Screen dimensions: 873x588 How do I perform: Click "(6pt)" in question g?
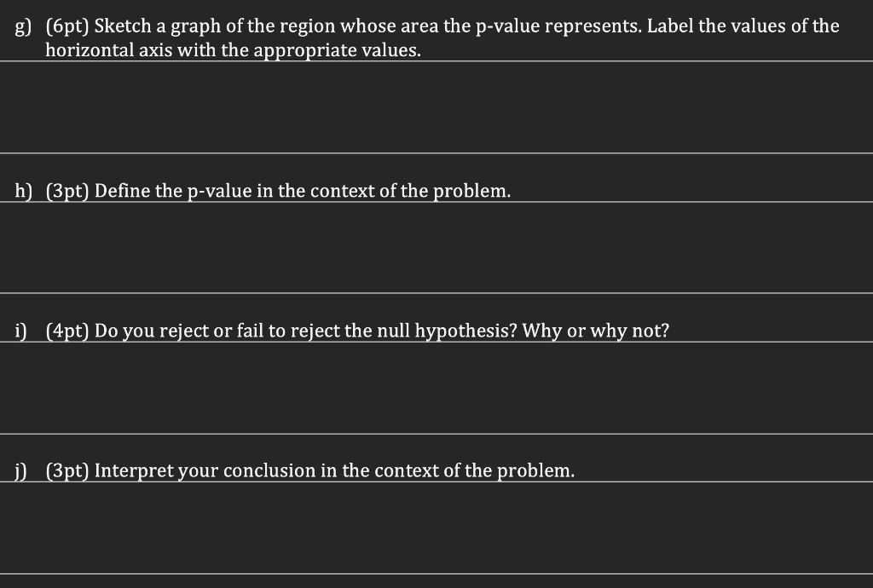pyautogui.click(x=67, y=26)
